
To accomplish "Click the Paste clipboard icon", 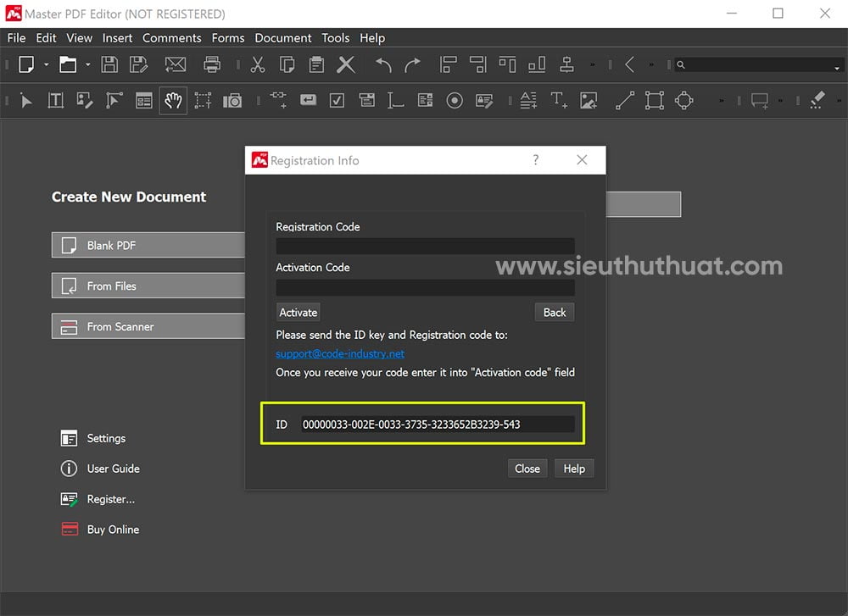I will point(316,65).
